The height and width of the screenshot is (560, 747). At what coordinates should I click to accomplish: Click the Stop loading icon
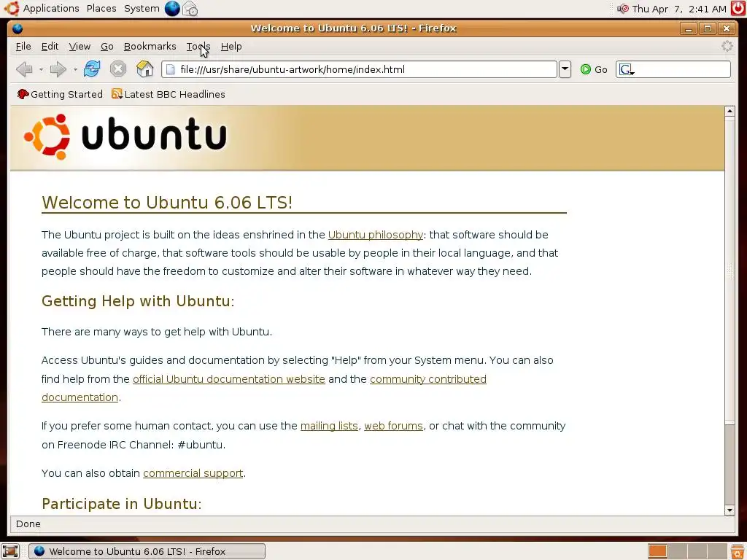coord(117,69)
